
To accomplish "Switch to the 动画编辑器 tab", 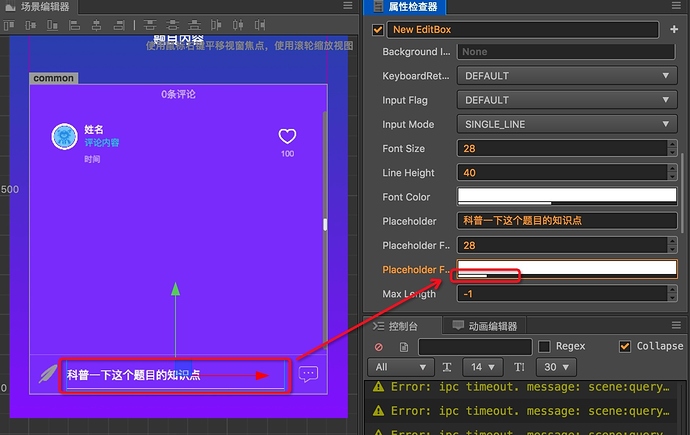I will 485,326.
